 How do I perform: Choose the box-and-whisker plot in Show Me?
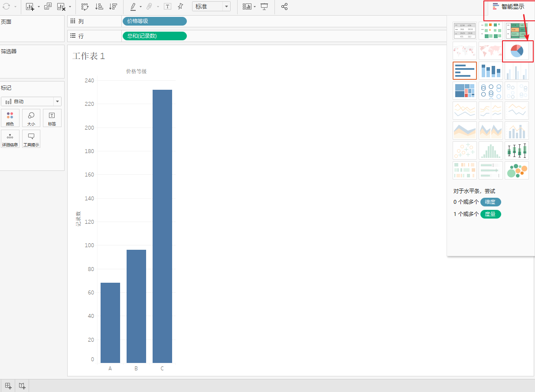(517, 150)
